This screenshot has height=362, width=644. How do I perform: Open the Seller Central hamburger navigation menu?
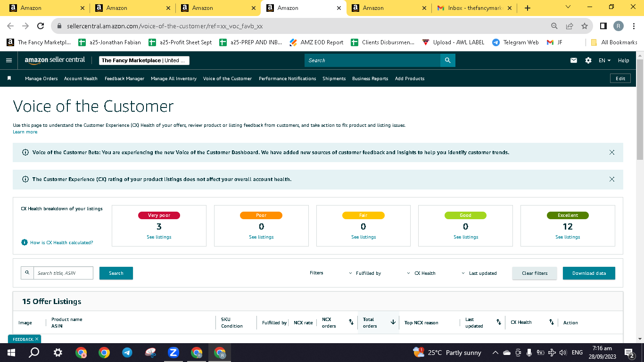[9, 60]
